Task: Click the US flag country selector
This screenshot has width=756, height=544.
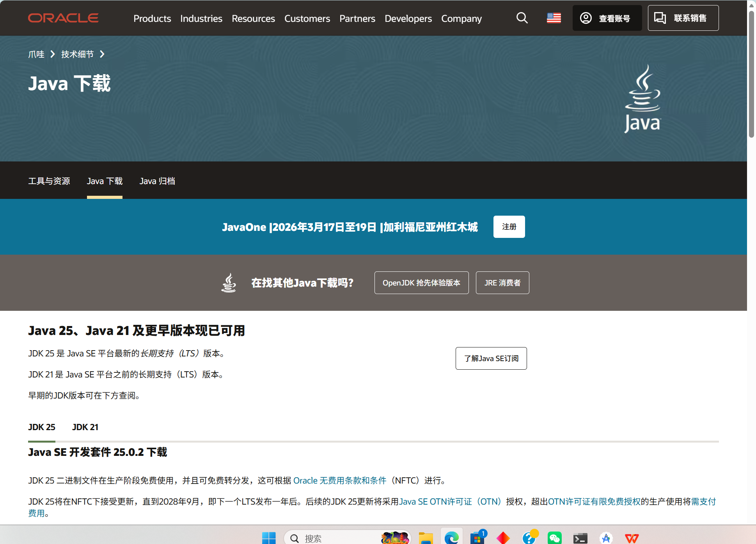Action: coord(554,18)
